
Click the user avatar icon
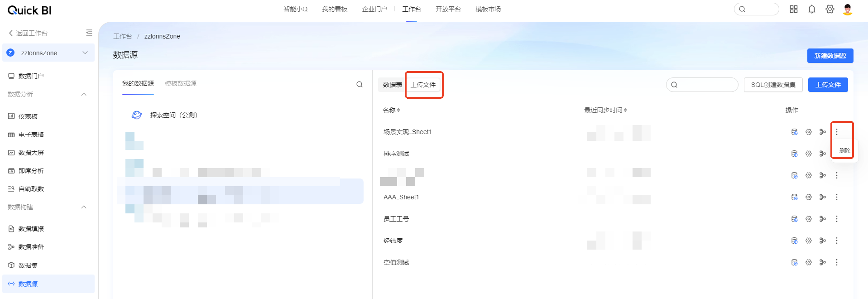coord(848,10)
